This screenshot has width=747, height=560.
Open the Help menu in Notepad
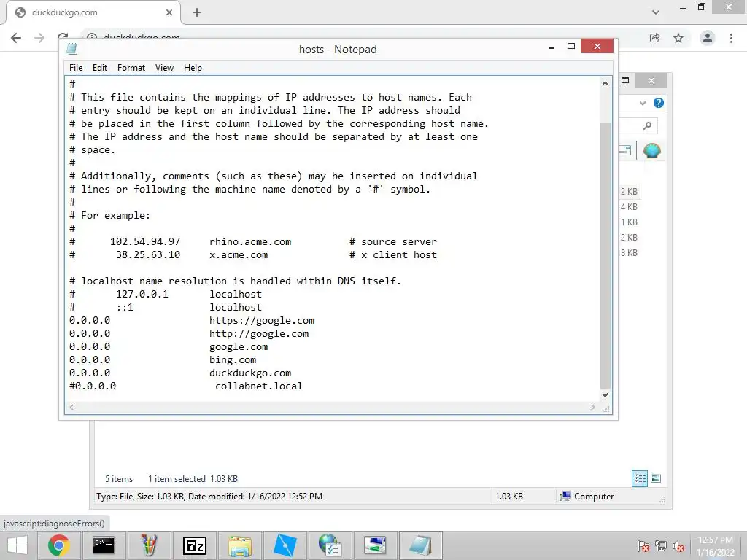[193, 68]
